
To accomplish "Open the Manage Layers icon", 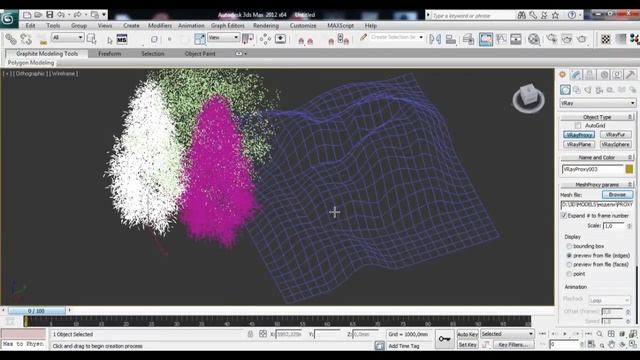I will pos(469,39).
